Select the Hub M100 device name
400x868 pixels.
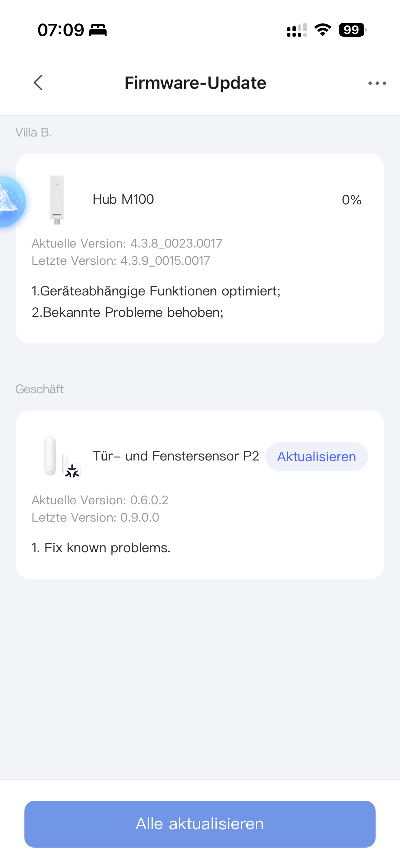pos(123,199)
